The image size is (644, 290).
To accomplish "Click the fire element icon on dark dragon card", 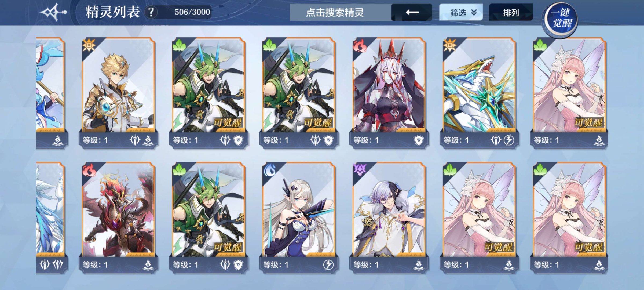I will [x=89, y=170].
